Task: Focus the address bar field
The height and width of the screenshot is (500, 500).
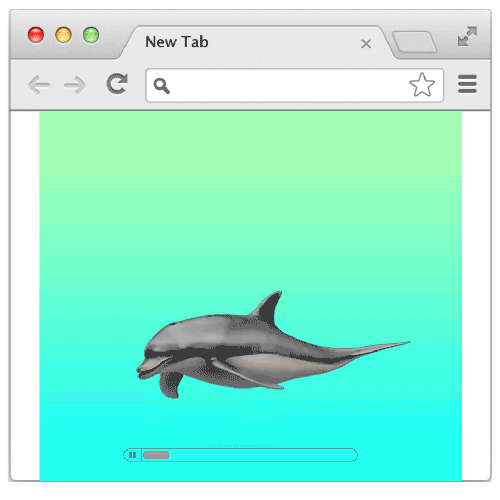Action: pyautogui.click(x=295, y=85)
